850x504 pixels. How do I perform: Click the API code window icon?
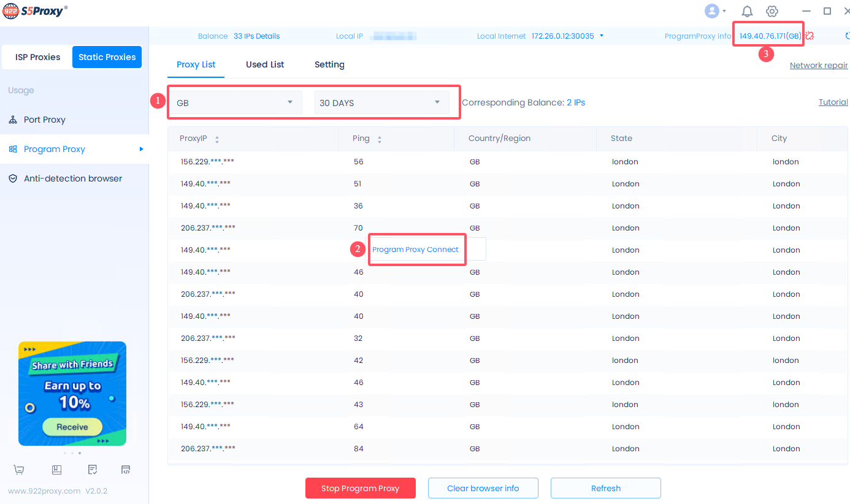point(126,470)
